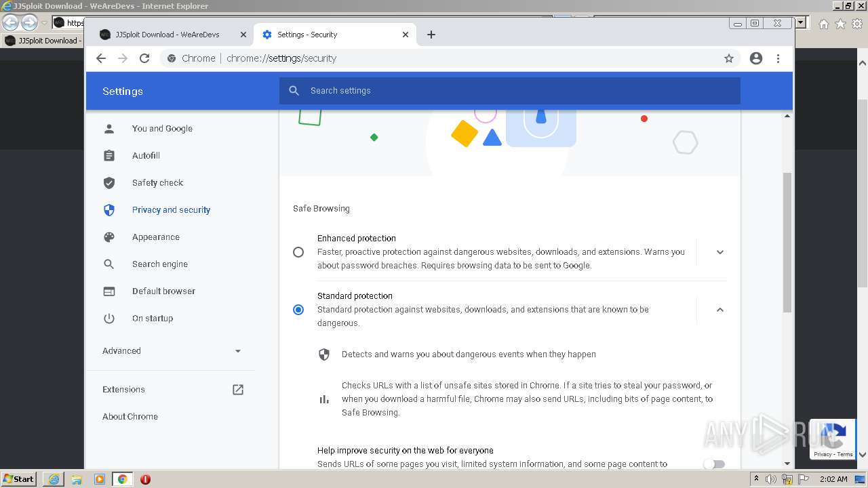
Task: Click the scrollbar down arrow in settings
Action: pyautogui.click(x=787, y=464)
